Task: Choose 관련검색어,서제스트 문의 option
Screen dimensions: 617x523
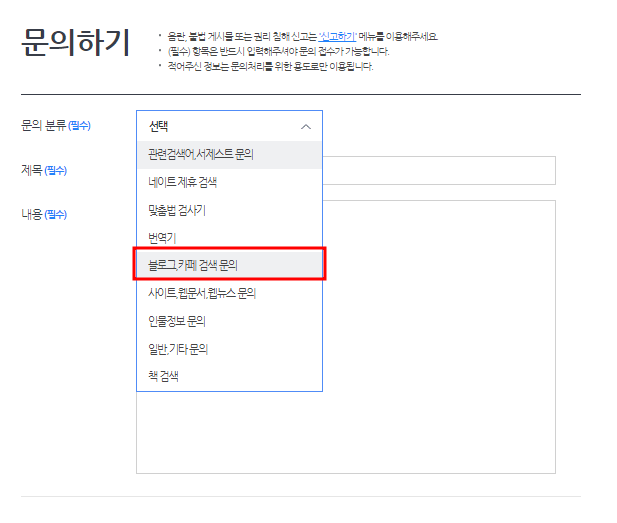Action: [x=229, y=155]
